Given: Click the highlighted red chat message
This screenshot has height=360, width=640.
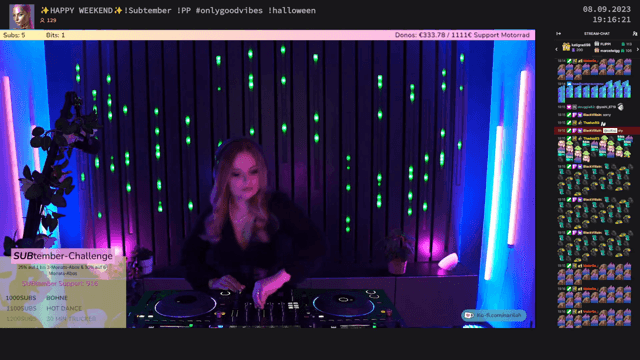Looking at the screenshot, I should 597,131.
